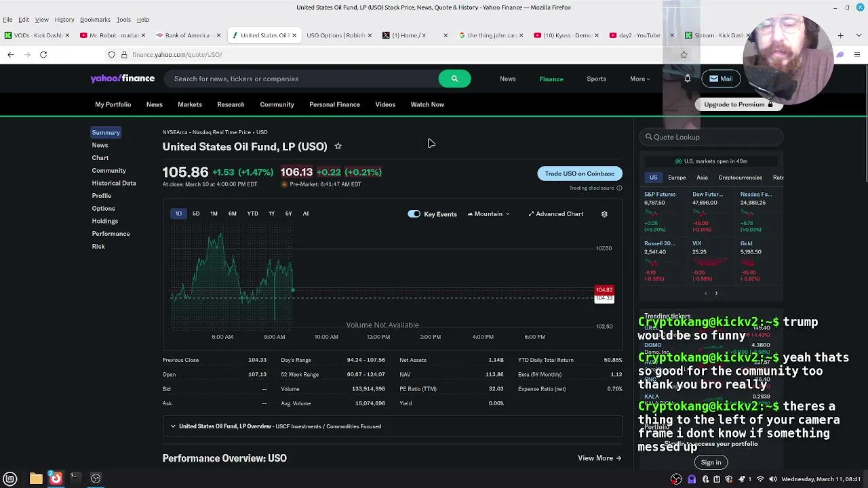
Task: Click Trade USO on Coinbase
Action: click(x=579, y=174)
